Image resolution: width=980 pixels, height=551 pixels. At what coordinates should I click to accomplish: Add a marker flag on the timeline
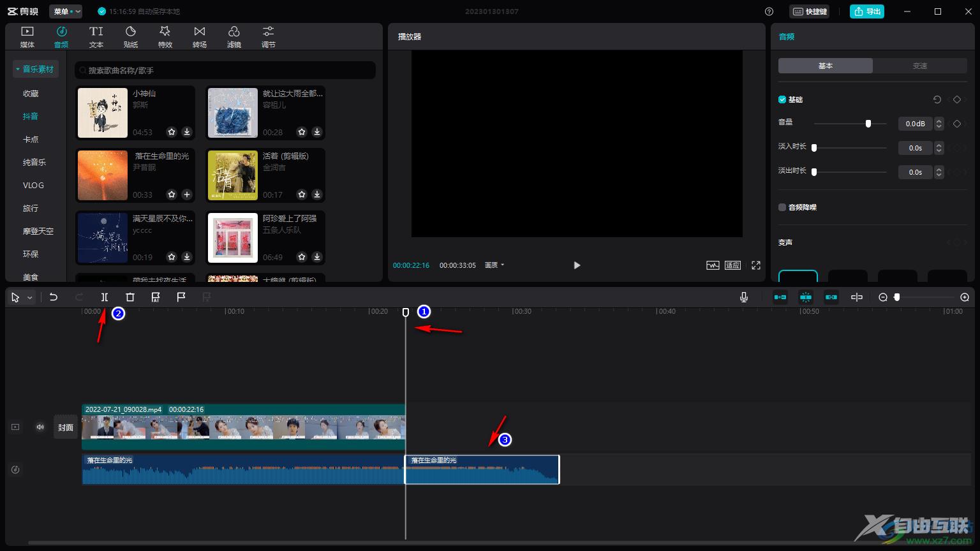pyautogui.click(x=181, y=297)
